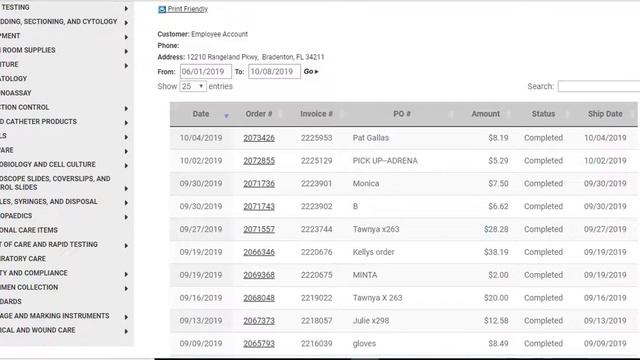Expand Sectioning and Cytology submenu arrow
This screenshot has height=360, width=640.
pos(126,23)
